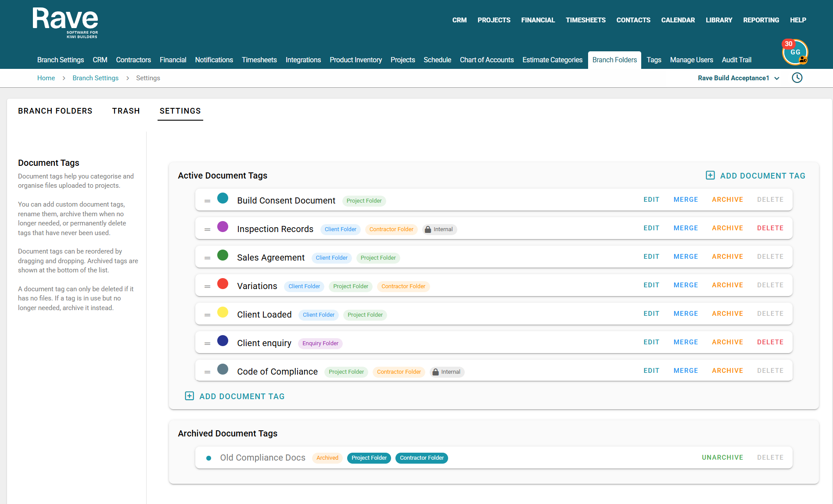
Task: Edit the Client enquiry tag
Action: (652, 342)
